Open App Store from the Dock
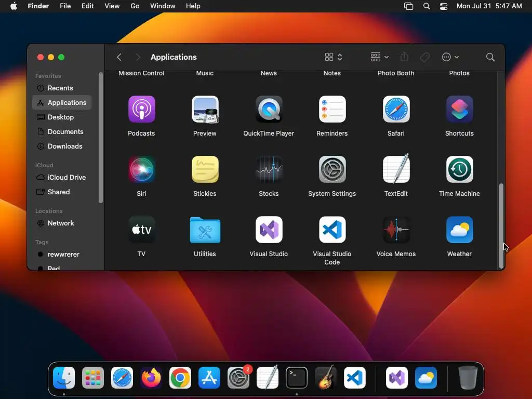The width and height of the screenshot is (532, 399). coord(209,378)
